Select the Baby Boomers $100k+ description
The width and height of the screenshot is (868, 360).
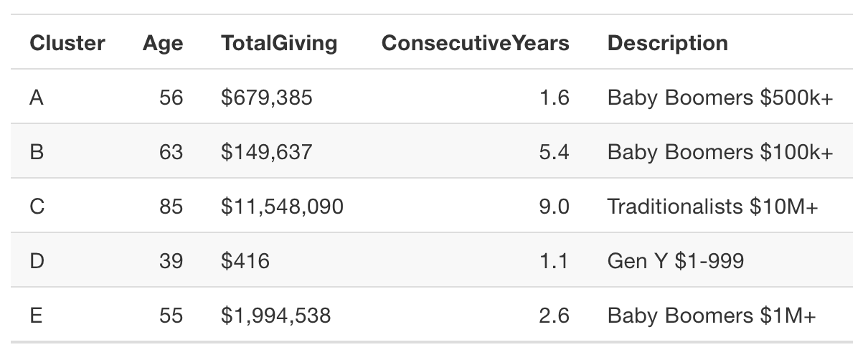[x=720, y=152]
